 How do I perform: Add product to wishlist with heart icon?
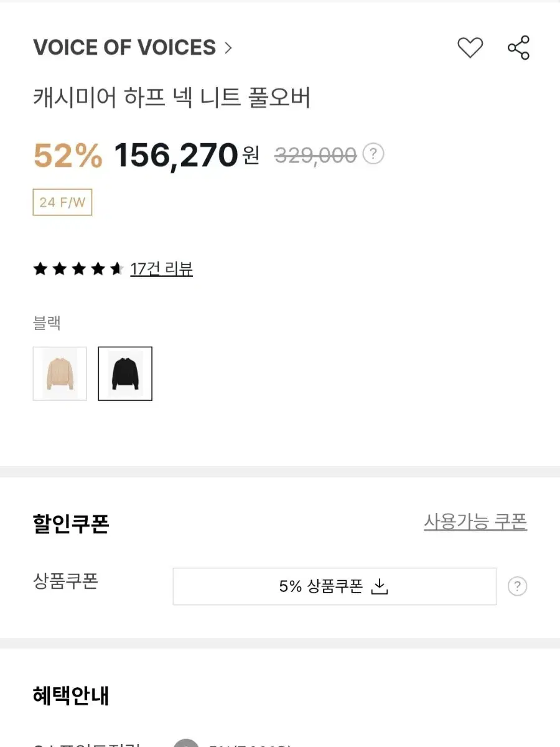(x=470, y=48)
